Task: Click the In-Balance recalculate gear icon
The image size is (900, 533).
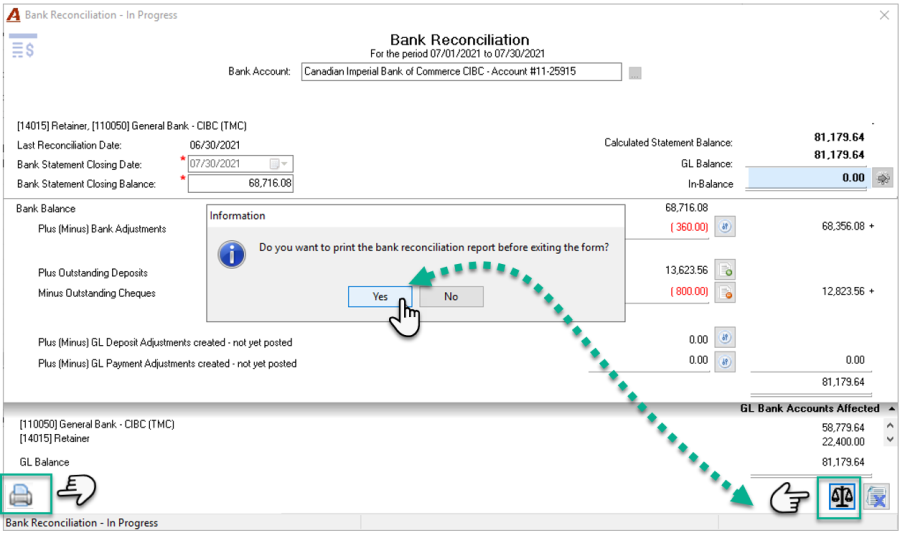Action: tap(883, 178)
